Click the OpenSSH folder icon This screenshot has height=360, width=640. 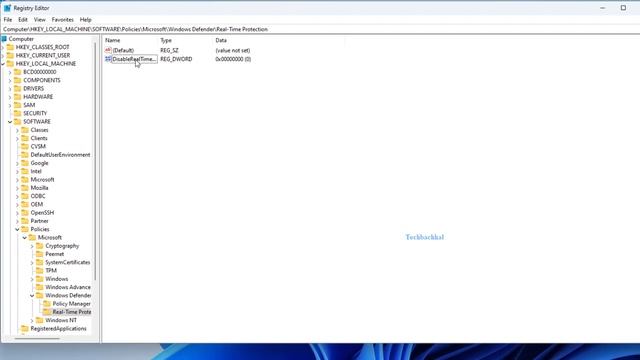coord(25,213)
